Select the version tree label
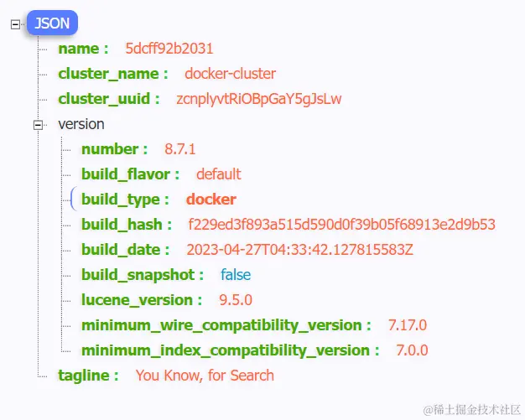The width and height of the screenshot is (525, 420). click(x=81, y=124)
